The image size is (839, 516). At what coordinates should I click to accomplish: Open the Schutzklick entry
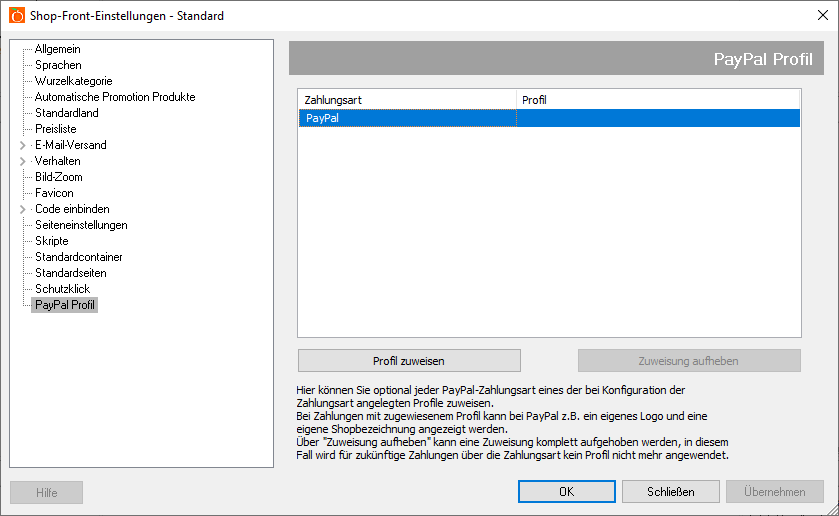(63, 289)
